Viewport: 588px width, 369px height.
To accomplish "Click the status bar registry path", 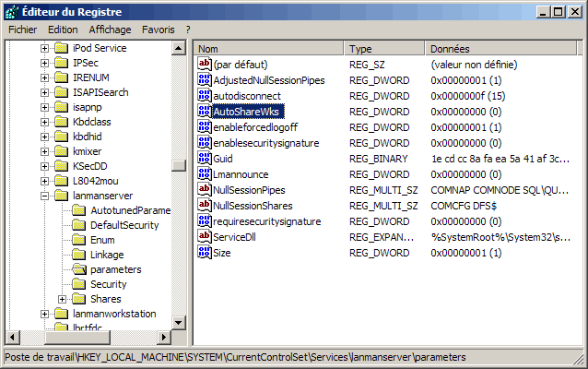I will pyautogui.click(x=235, y=357).
